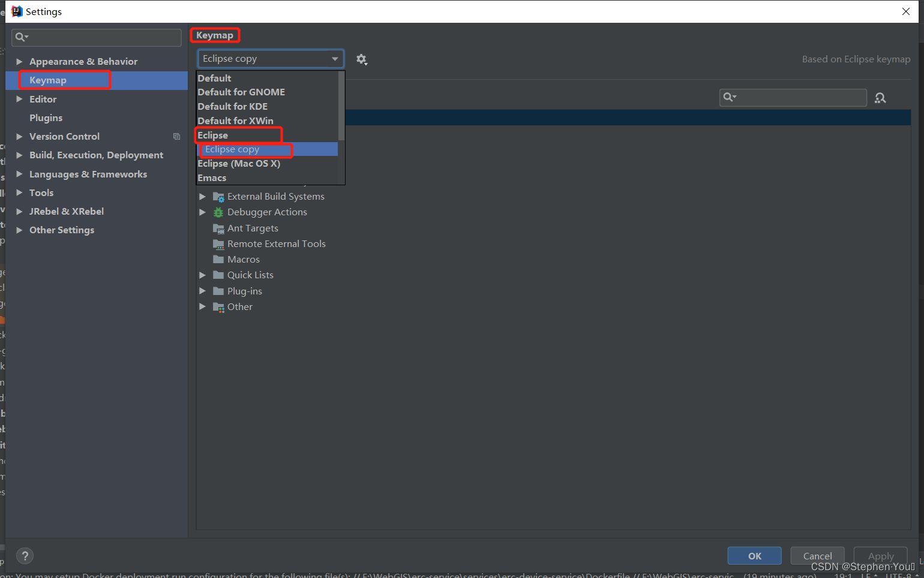924x578 pixels.
Task: Click the Other folder icon
Action: click(x=218, y=307)
